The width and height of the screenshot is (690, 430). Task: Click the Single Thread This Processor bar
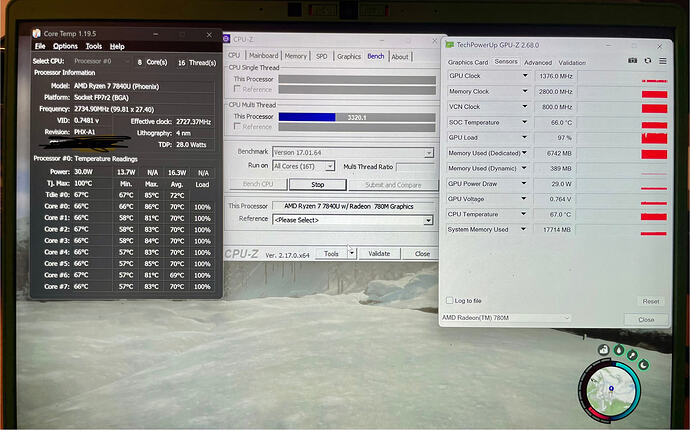point(357,79)
